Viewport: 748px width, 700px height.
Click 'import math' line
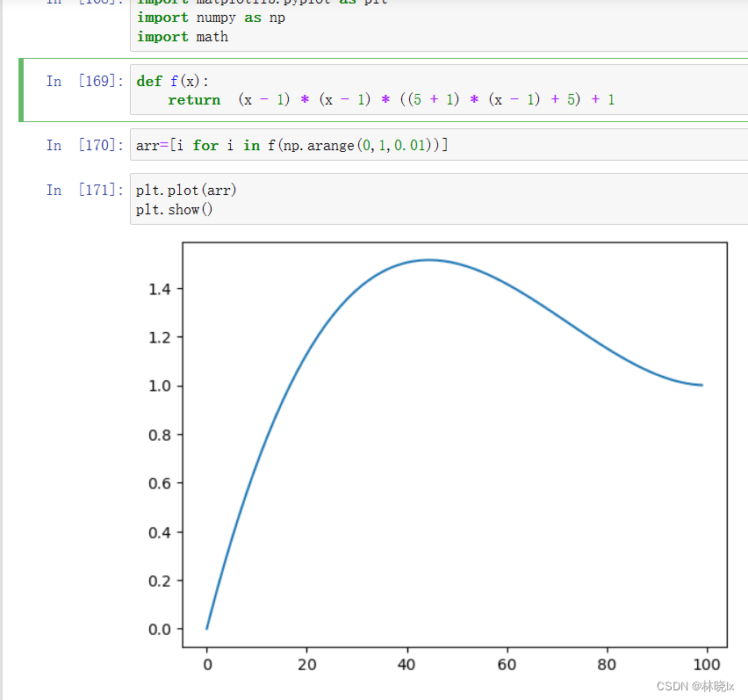183,37
